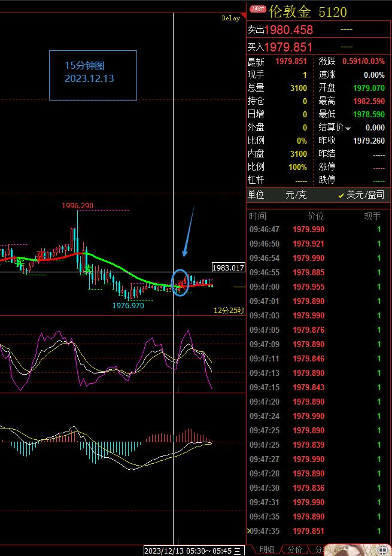Click the 卖出 price 1980.458
Screen dimensions: 392x556
[x=288, y=30]
